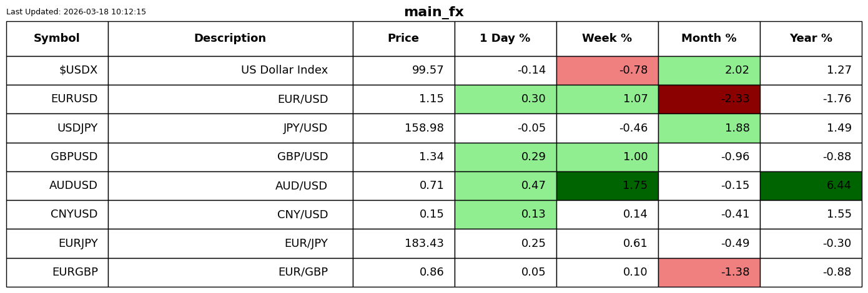Click the Price column header
The image size is (868, 293).
coord(403,39)
